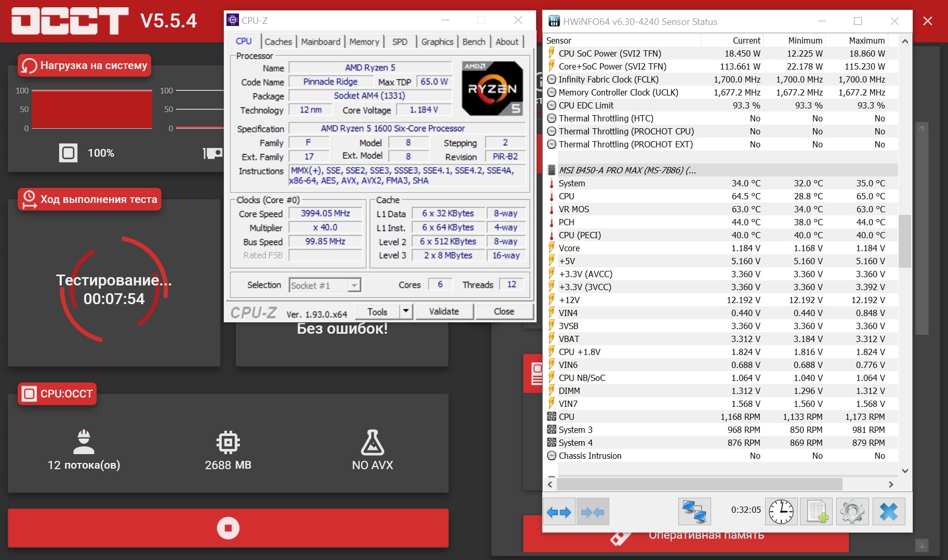Click the Ryzen 5 logo in CPU-Z
This screenshot has height=560, width=948.
click(492, 88)
